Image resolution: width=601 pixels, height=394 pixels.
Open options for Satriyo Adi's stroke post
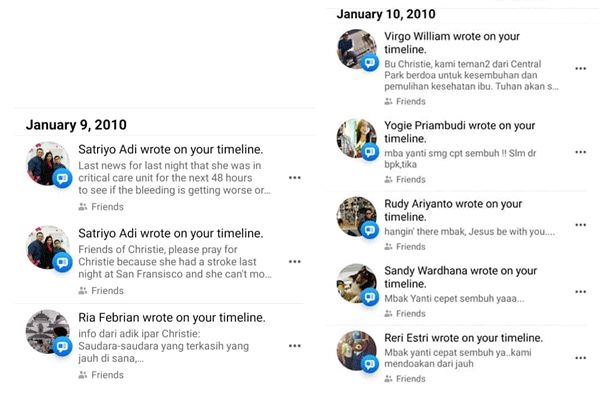(x=294, y=261)
